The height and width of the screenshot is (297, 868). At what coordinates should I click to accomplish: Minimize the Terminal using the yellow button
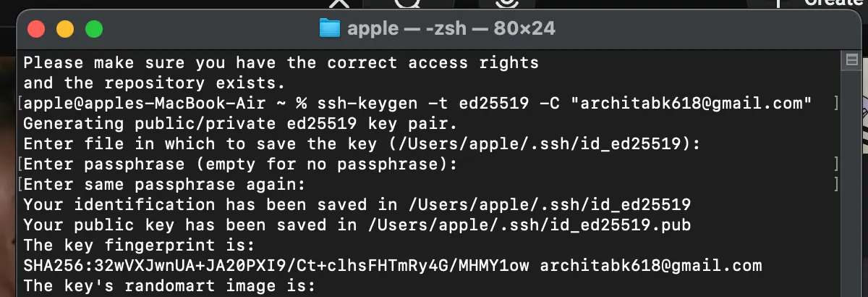click(x=65, y=30)
